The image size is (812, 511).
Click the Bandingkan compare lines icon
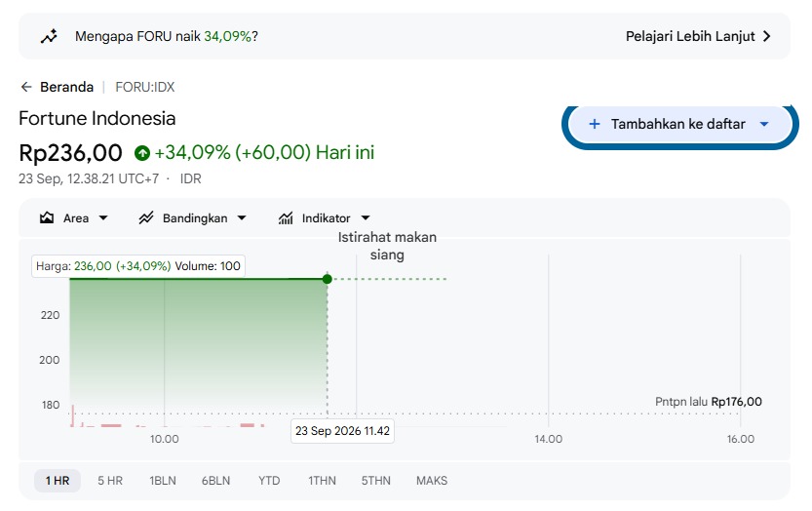[146, 218]
